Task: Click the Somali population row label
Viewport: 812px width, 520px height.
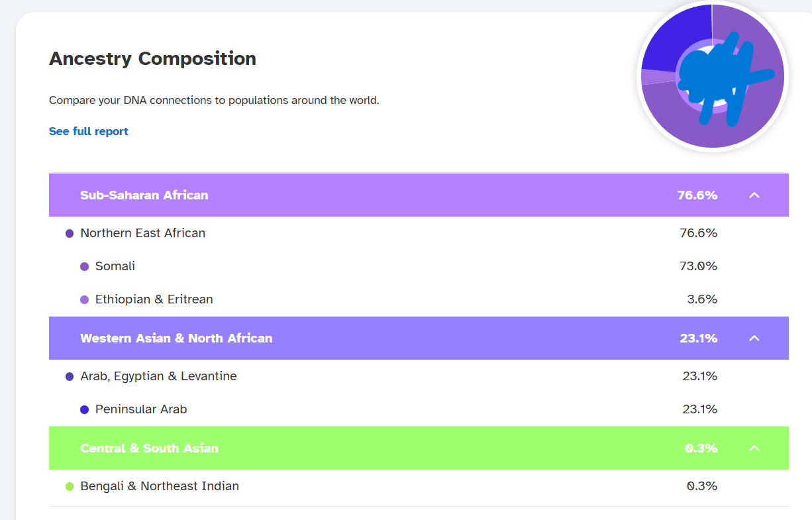Action: pos(115,266)
